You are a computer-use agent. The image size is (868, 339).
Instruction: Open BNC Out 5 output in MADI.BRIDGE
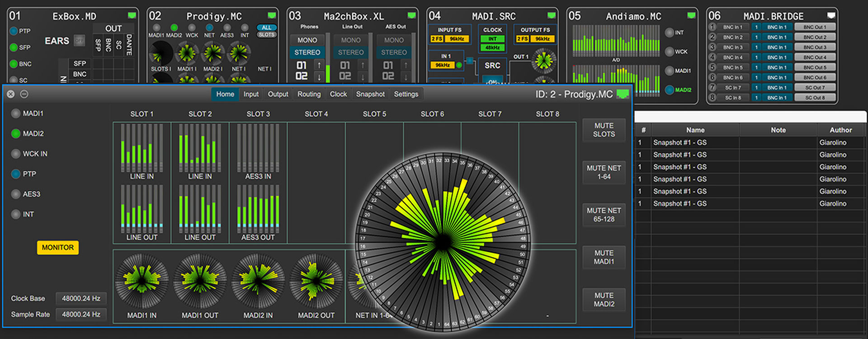coord(815,67)
